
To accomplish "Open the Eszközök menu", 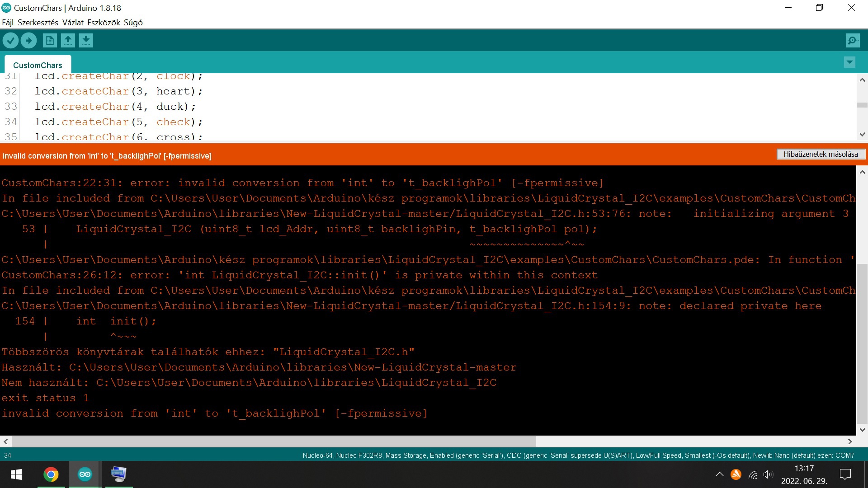I will click(x=104, y=23).
